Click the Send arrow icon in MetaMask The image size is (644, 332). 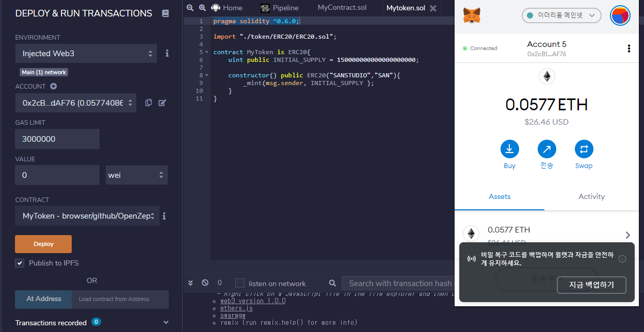546,150
